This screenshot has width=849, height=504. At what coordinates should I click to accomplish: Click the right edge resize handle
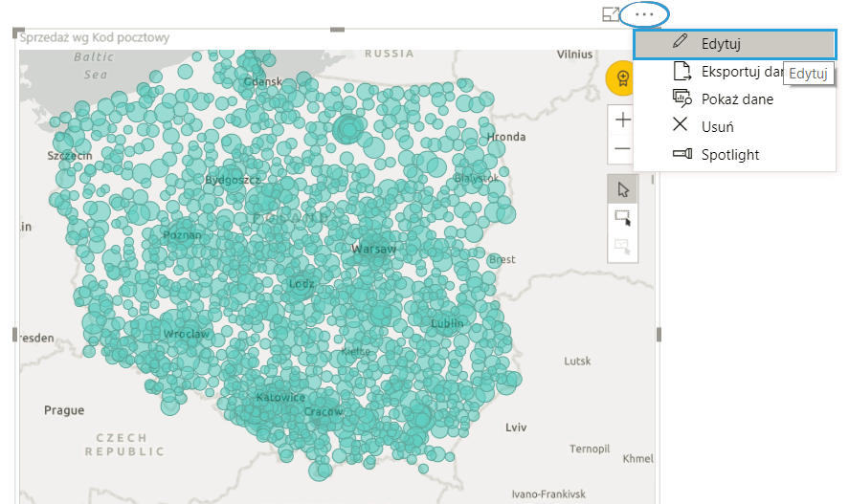click(659, 334)
